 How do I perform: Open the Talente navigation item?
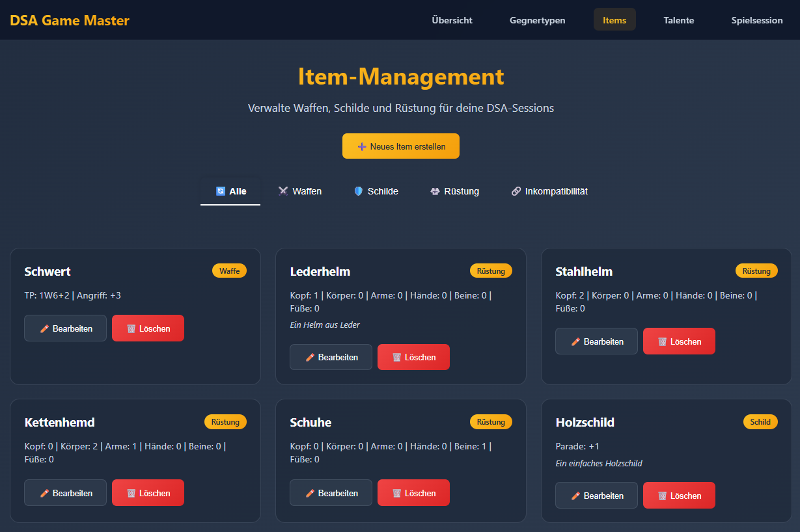[x=678, y=20]
